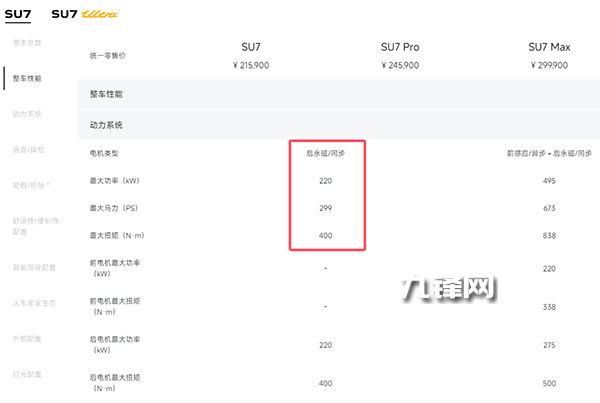The height and width of the screenshot is (403, 600).
Task: Select 智能驾驶配置 in the sidebar
Action: (34, 267)
